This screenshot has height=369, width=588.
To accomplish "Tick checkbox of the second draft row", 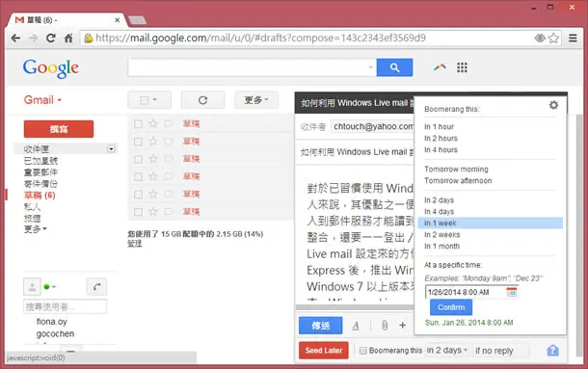I will pos(139,142).
